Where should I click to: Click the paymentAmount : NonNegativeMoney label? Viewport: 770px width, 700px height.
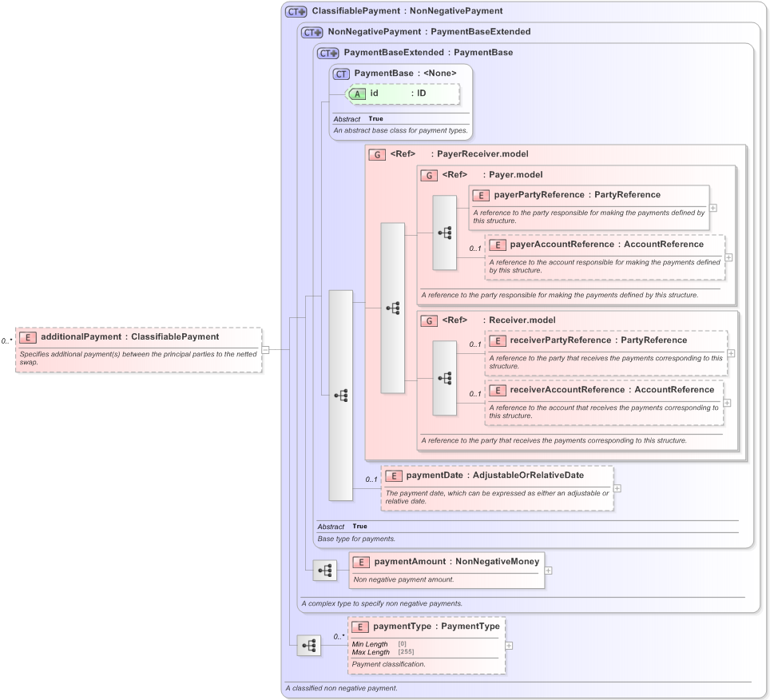click(x=457, y=562)
